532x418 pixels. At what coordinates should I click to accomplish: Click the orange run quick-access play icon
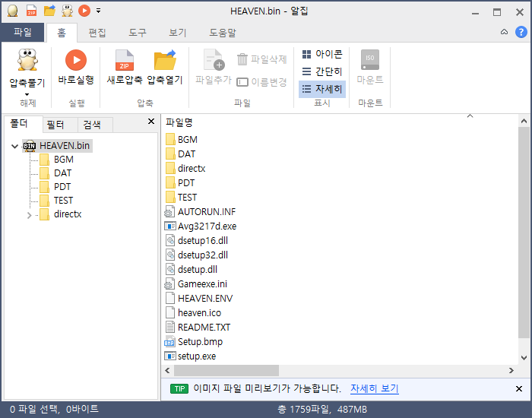84,11
